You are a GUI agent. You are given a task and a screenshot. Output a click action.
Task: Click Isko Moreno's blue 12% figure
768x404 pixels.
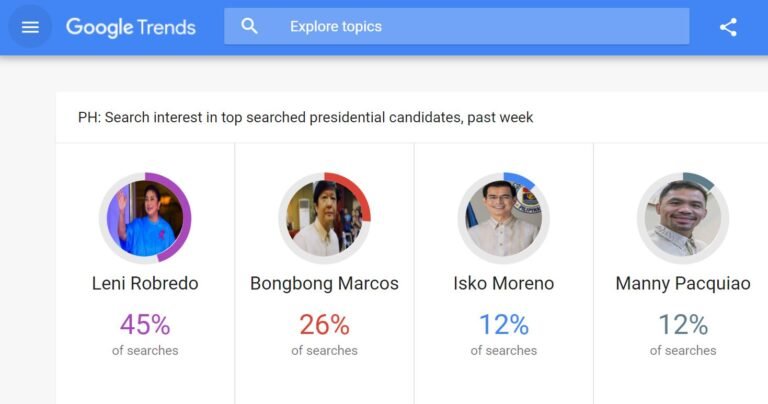(504, 325)
